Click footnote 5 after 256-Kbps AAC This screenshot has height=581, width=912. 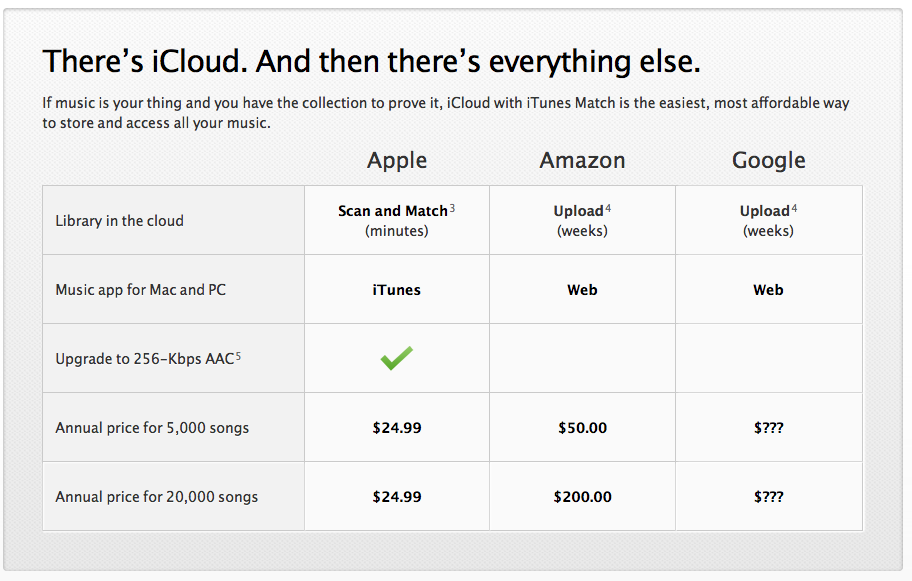[x=238, y=355]
